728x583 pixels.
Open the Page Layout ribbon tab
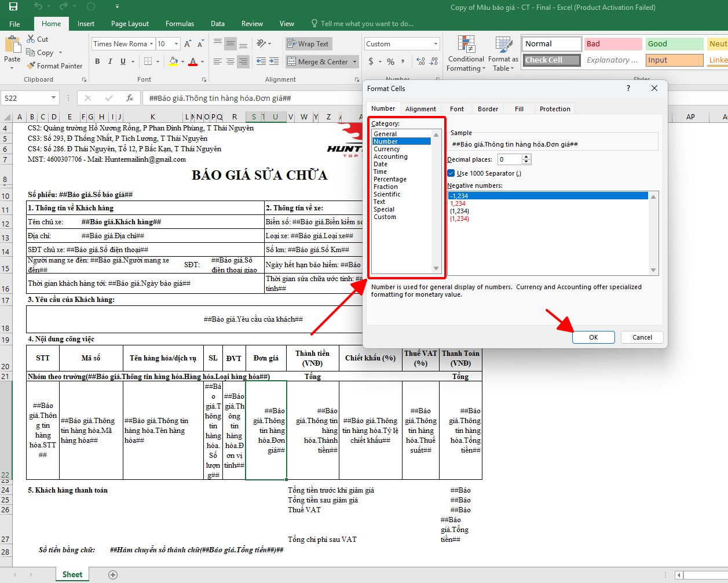tap(130, 24)
